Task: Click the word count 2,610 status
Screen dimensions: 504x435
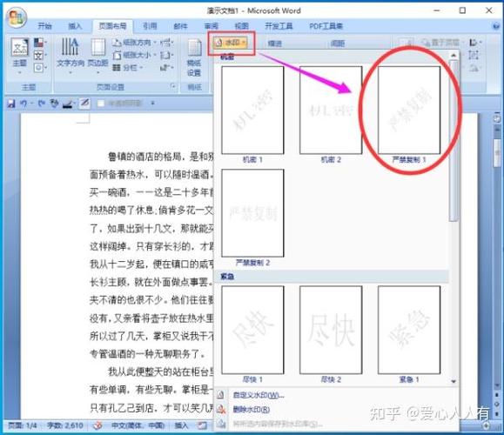Action: click(x=65, y=425)
